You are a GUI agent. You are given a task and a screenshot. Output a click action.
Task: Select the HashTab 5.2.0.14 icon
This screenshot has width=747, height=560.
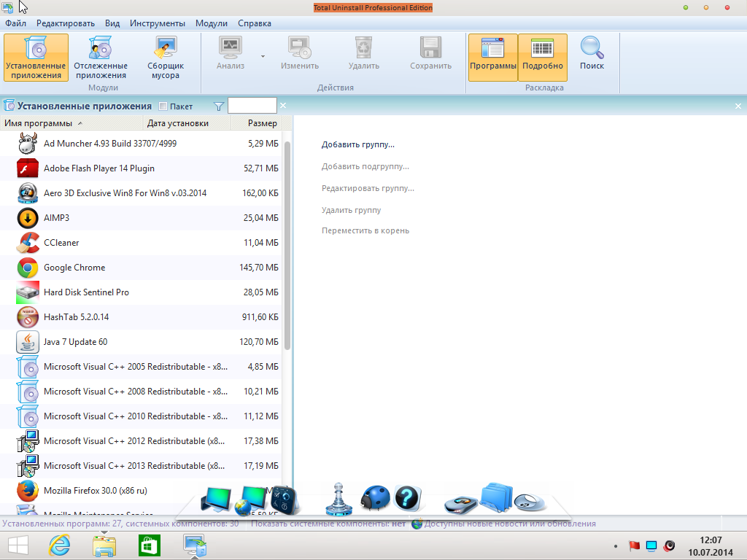point(28,317)
